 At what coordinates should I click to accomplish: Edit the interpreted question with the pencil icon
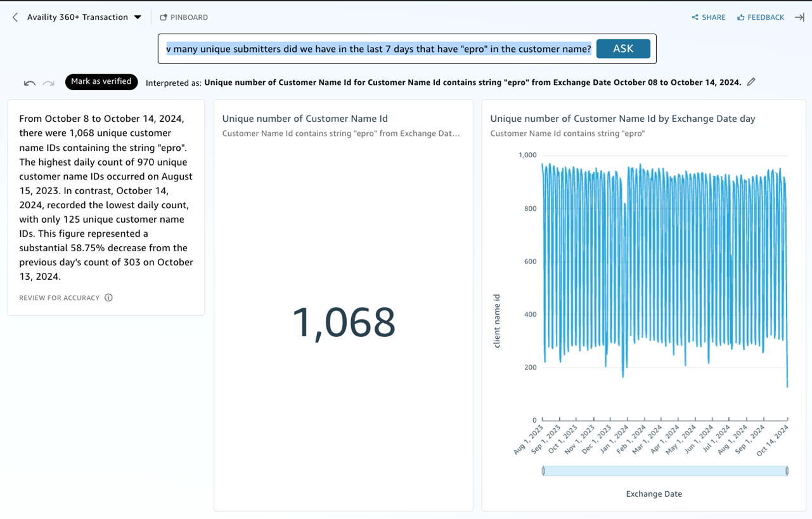[751, 82]
